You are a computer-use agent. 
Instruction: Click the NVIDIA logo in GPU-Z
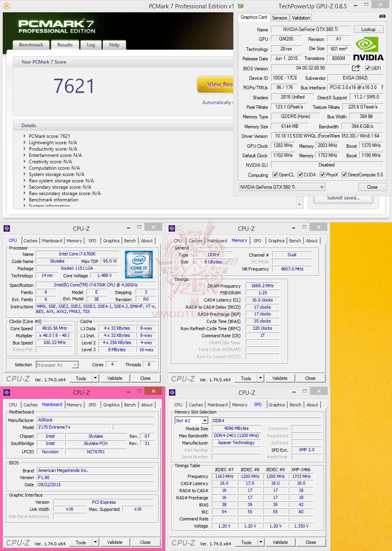[x=368, y=49]
